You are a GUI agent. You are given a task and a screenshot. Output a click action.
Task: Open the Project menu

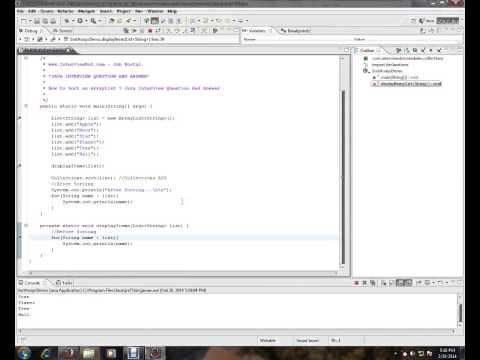point(123,11)
